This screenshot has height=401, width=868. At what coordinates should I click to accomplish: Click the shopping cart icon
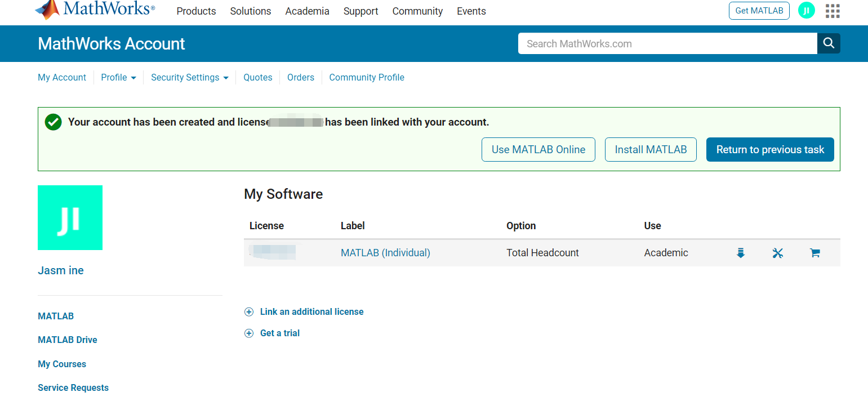tap(814, 253)
